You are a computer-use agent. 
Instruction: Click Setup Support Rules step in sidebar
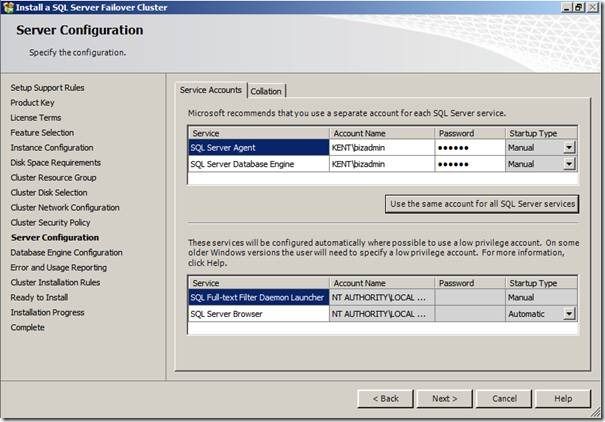tap(47, 88)
